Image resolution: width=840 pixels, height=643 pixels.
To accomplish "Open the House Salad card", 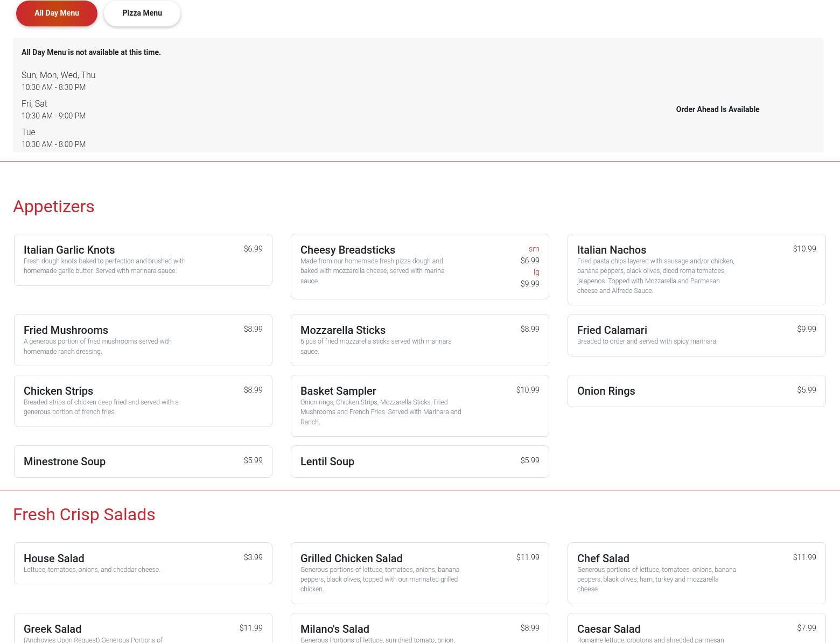I will point(143,563).
